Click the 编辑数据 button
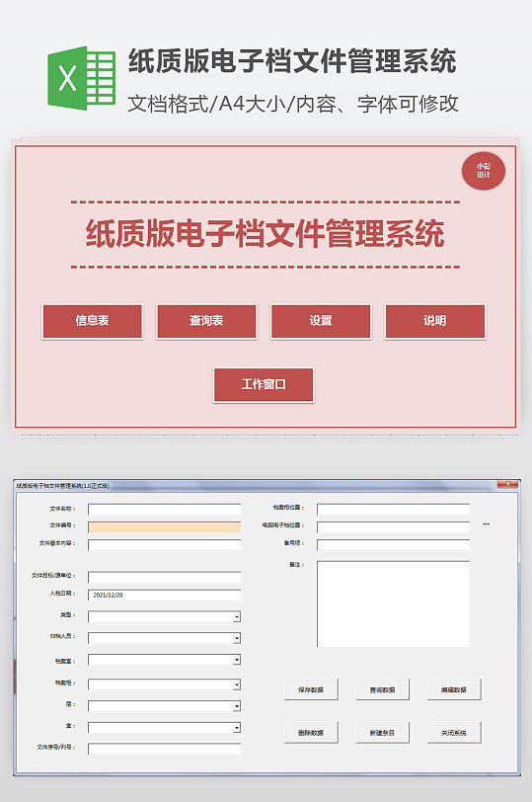The height and width of the screenshot is (802, 532). (454, 689)
